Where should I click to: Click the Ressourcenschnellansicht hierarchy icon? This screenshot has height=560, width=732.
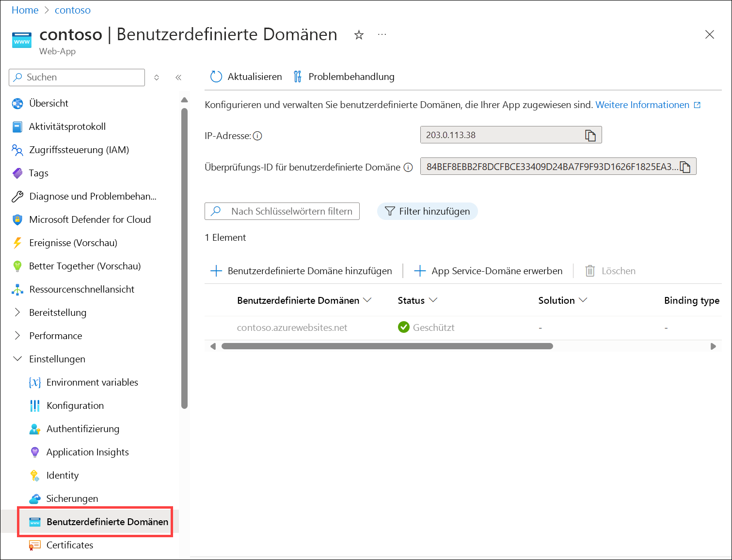click(x=17, y=289)
